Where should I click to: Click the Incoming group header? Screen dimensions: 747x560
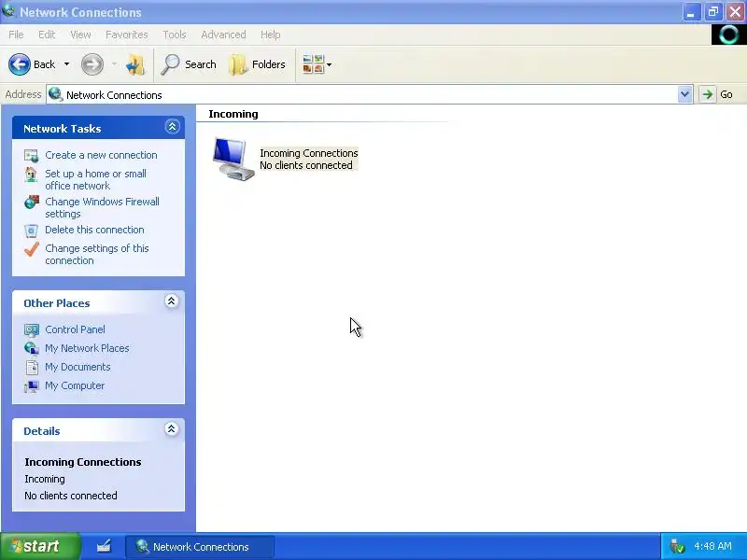tap(233, 114)
